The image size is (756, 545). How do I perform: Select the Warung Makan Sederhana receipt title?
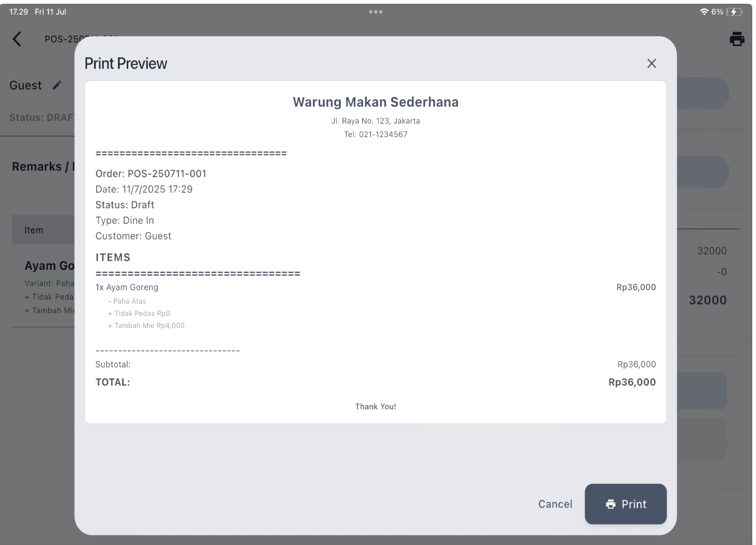tap(375, 102)
